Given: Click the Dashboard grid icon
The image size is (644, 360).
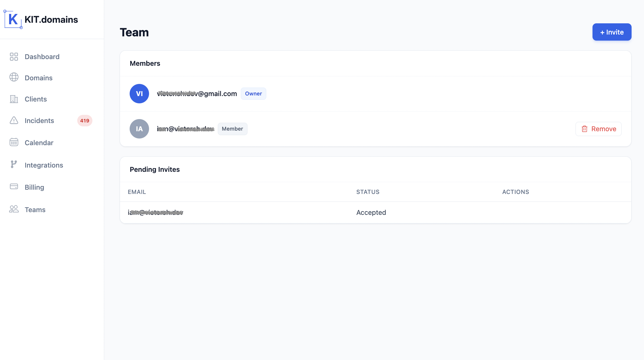Looking at the screenshot, I should tap(14, 57).
